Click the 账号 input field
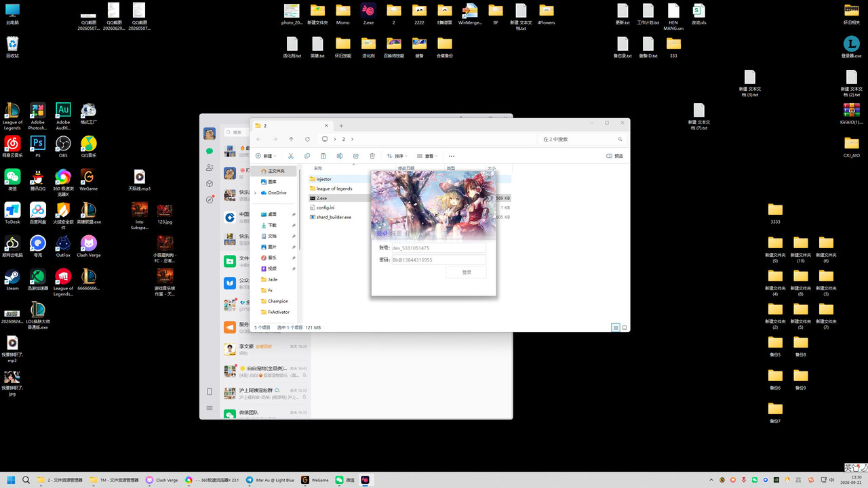The width and height of the screenshot is (868, 488). pyautogui.click(x=438, y=248)
